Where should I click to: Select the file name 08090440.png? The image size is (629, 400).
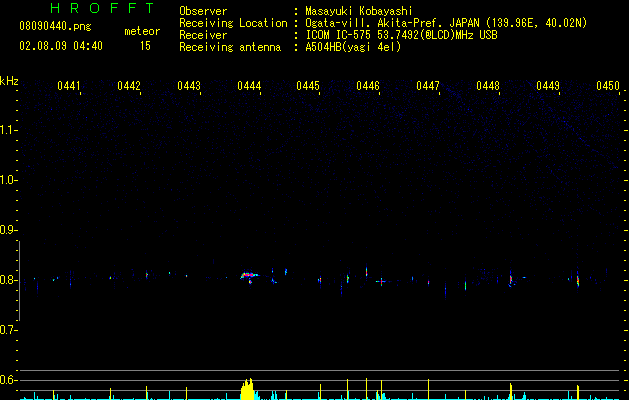point(55,27)
